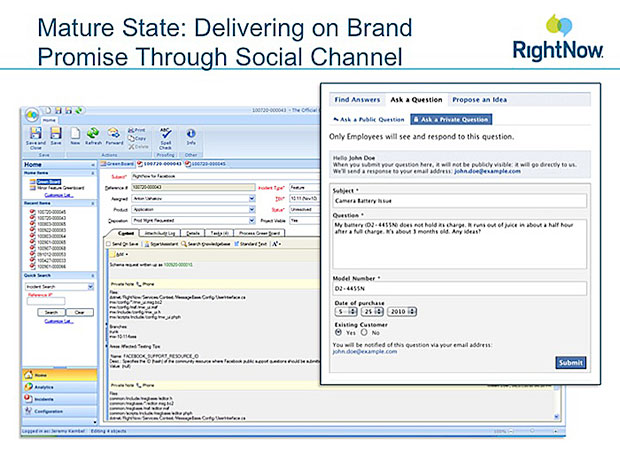
Task: Click the New document ribbon icon
Action: click(75, 136)
